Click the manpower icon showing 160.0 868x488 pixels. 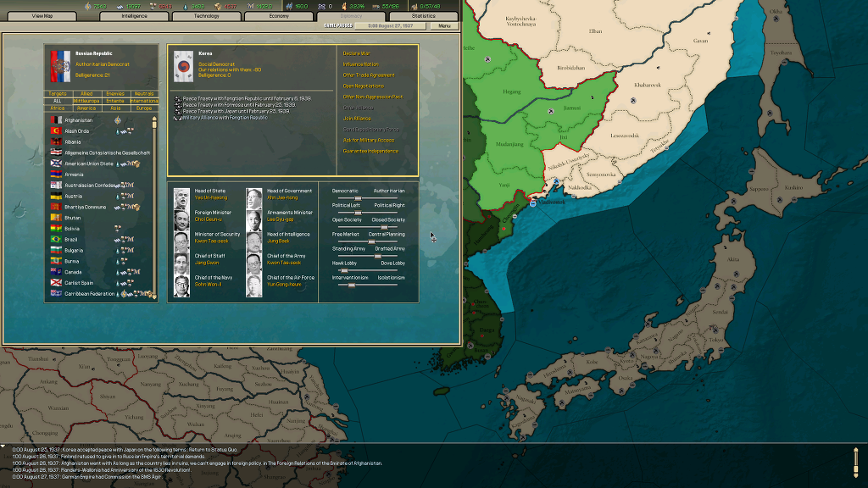(289, 7)
